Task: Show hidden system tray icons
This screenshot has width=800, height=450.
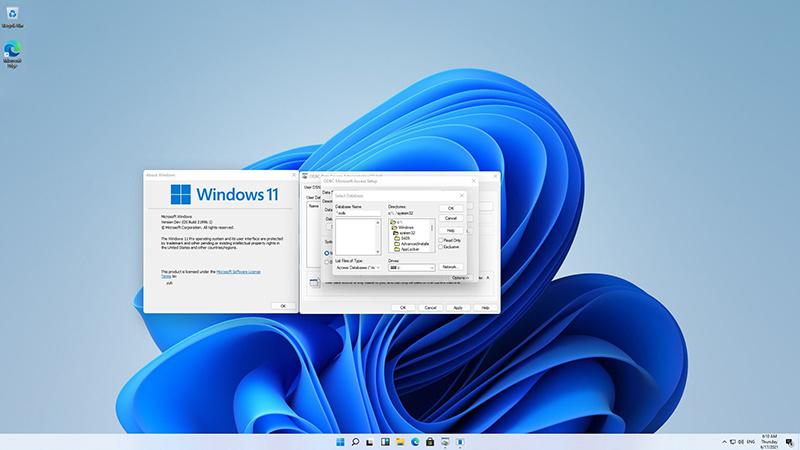Action: coord(724,442)
